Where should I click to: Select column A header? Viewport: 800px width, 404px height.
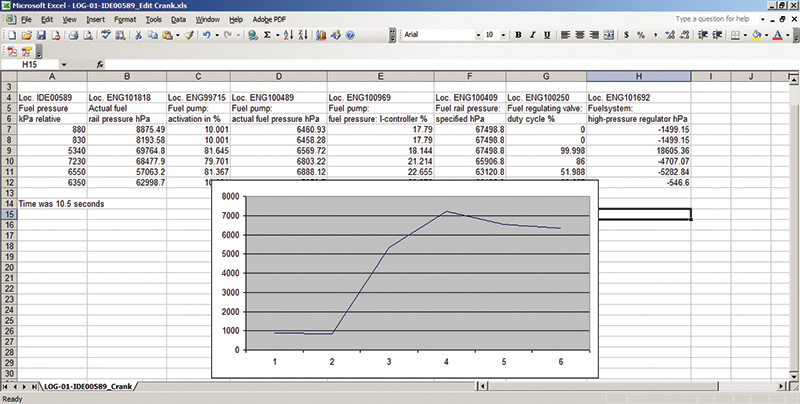click(x=52, y=77)
